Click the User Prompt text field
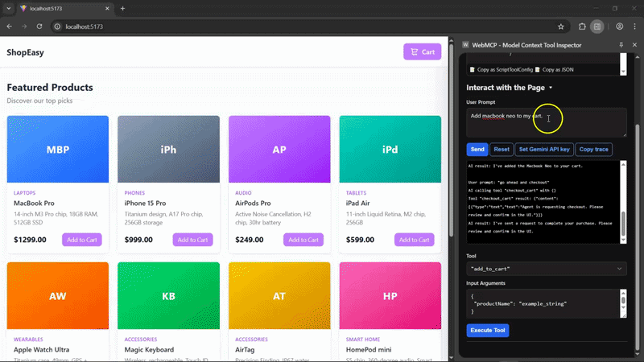The image size is (644, 362). coord(546,122)
